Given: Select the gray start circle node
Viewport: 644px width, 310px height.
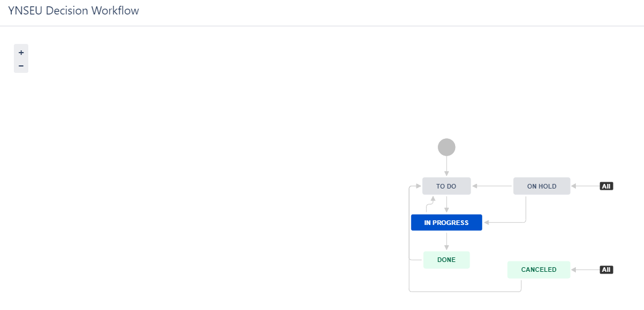Looking at the screenshot, I should tap(446, 147).
